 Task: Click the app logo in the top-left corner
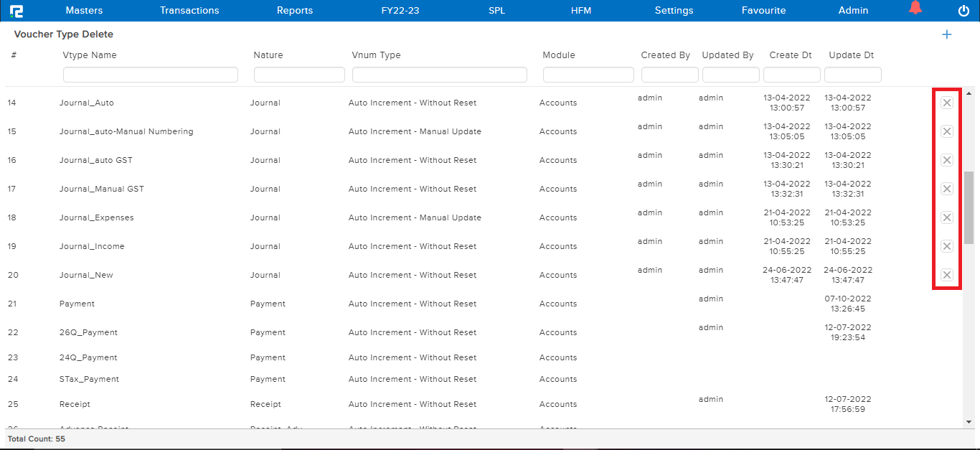coord(17,10)
